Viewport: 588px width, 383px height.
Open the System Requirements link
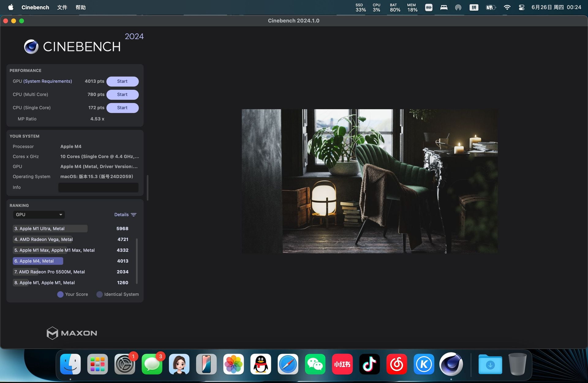(47, 81)
